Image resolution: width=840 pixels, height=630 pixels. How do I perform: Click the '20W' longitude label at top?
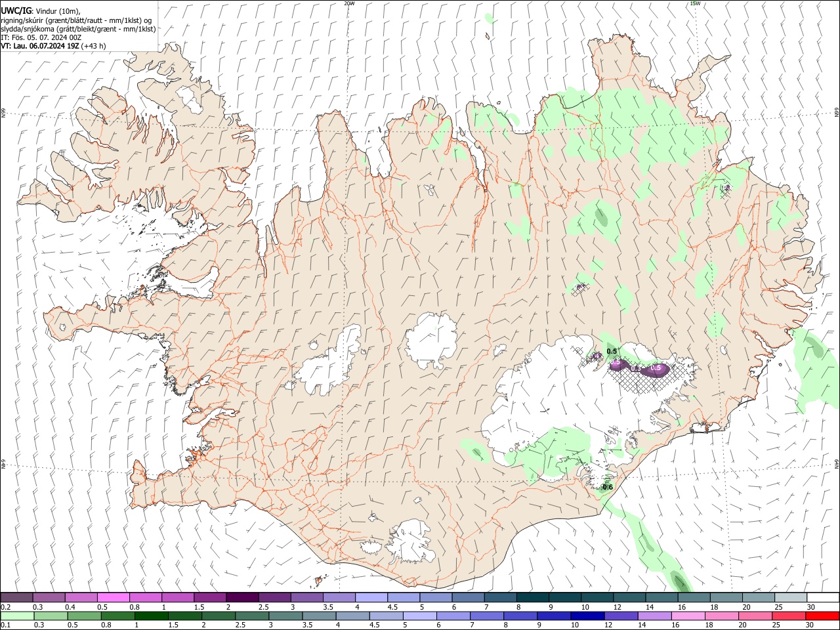click(349, 3)
